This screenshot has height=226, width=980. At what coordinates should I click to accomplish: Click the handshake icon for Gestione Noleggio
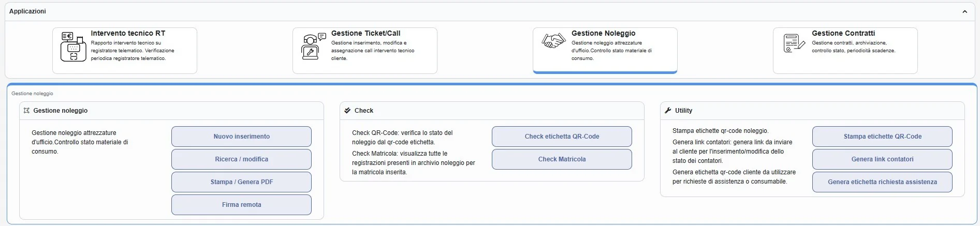point(553,41)
